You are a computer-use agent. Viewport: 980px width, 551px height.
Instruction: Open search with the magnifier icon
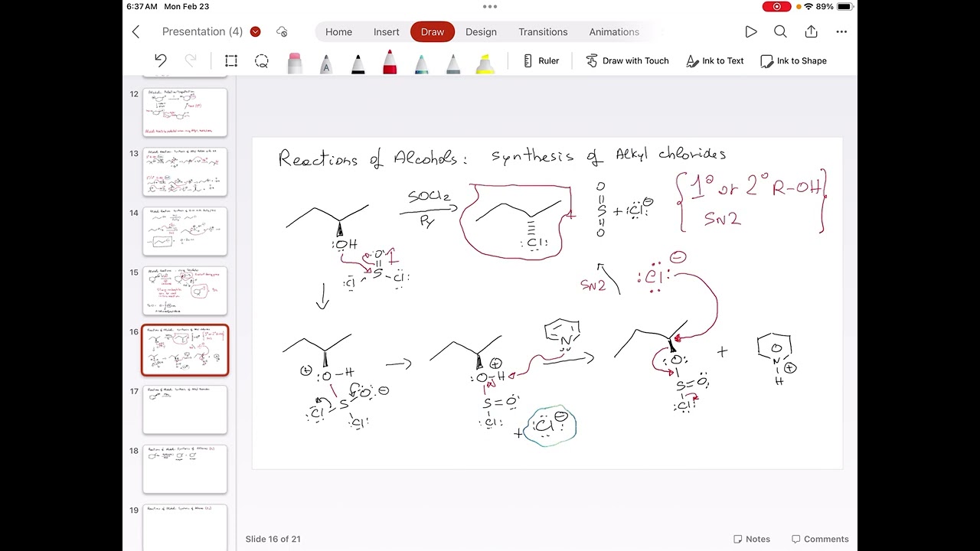click(780, 31)
